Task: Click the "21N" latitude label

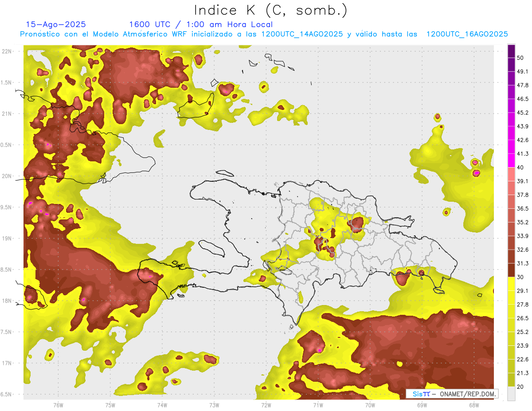Action: point(7,114)
